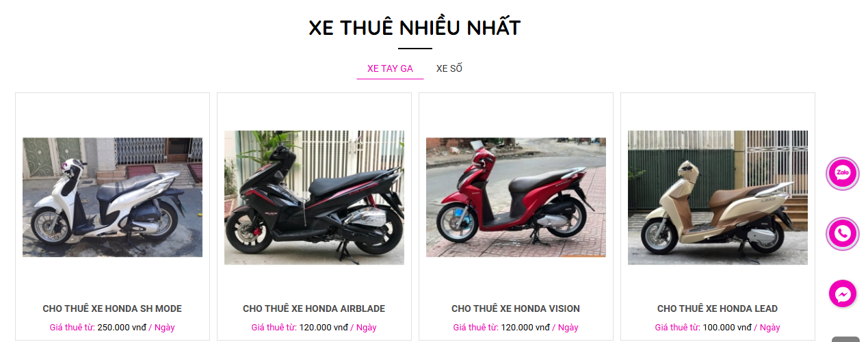Click the Giá thuê từ label under SH Mode
Image resolution: width=868 pixels, height=342 pixels.
(x=72, y=328)
